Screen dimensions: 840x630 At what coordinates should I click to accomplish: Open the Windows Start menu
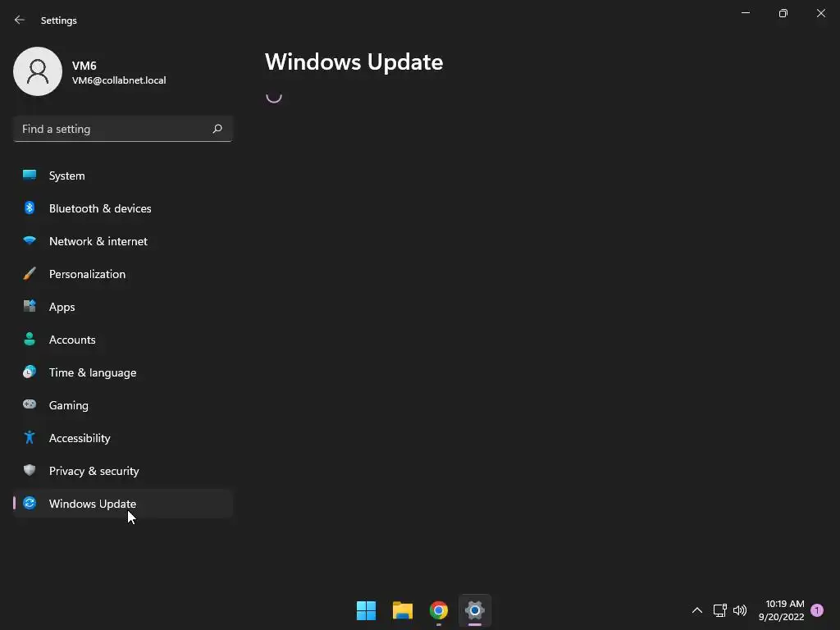pos(366,610)
